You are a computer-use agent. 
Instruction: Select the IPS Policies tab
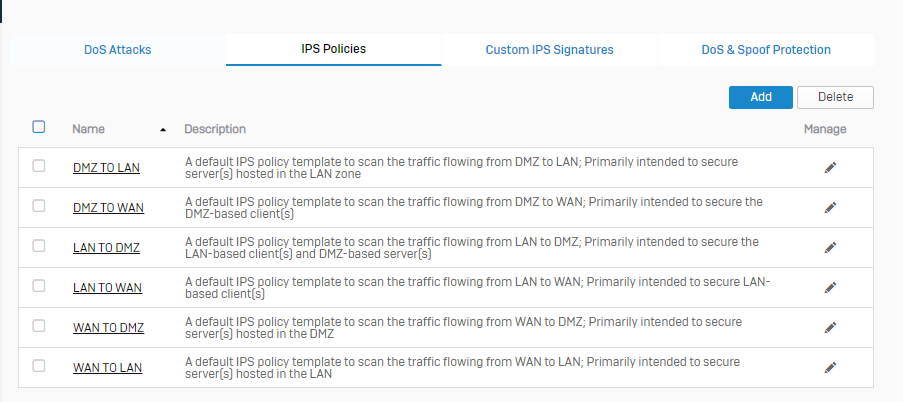(x=333, y=49)
